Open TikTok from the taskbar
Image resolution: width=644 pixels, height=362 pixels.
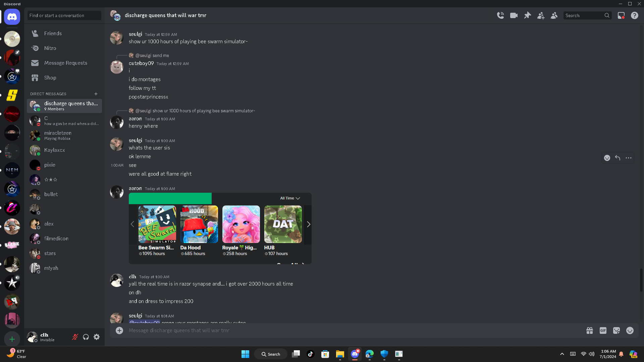(x=311, y=354)
